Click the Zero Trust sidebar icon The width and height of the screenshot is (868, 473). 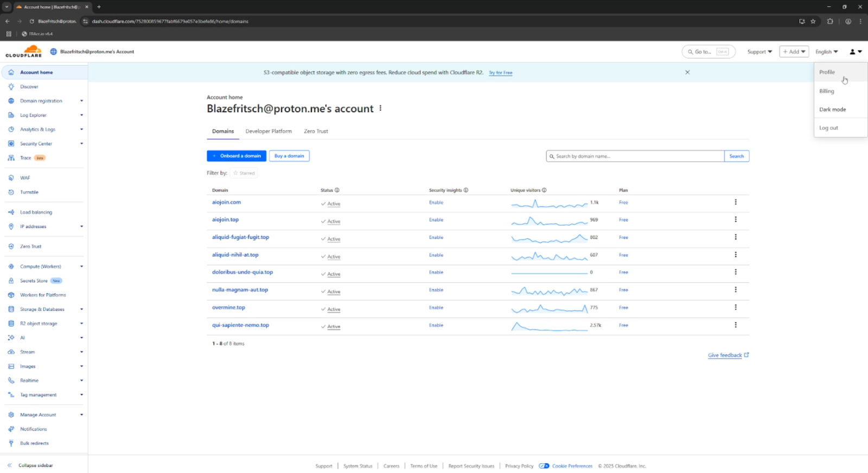(11, 247)
